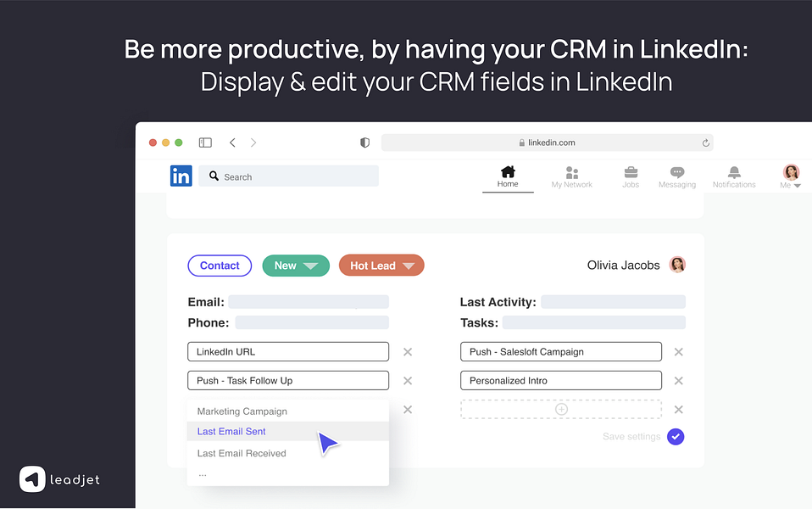Click the Save settings checkmark button

coord(676,437)
